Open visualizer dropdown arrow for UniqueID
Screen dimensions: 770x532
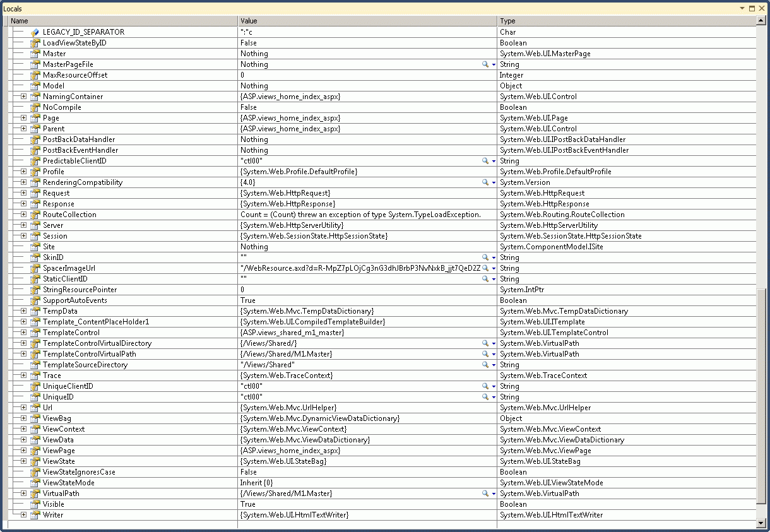(494, 397)
